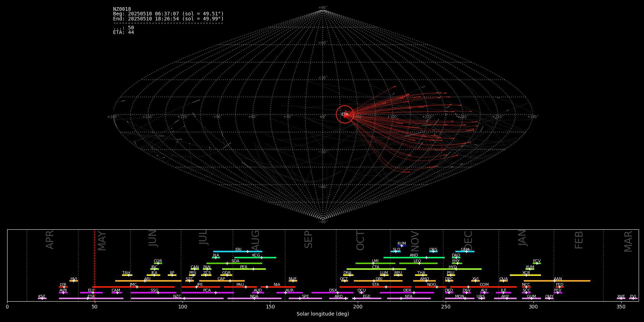
Task: Click the KCG shower label
Action: point(256,255)
